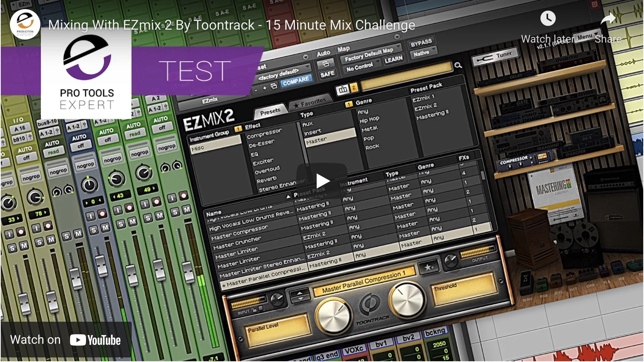The height and width of the screenshot is (362, 644).
Task: Select Mastering II in Preset Pack filter list
Action: tap(432, 115)
